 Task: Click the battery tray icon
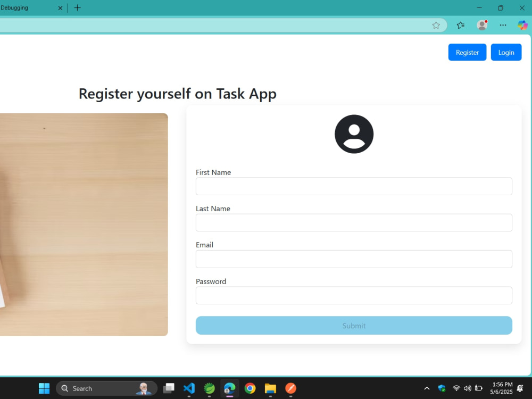(x=478, y=388)
